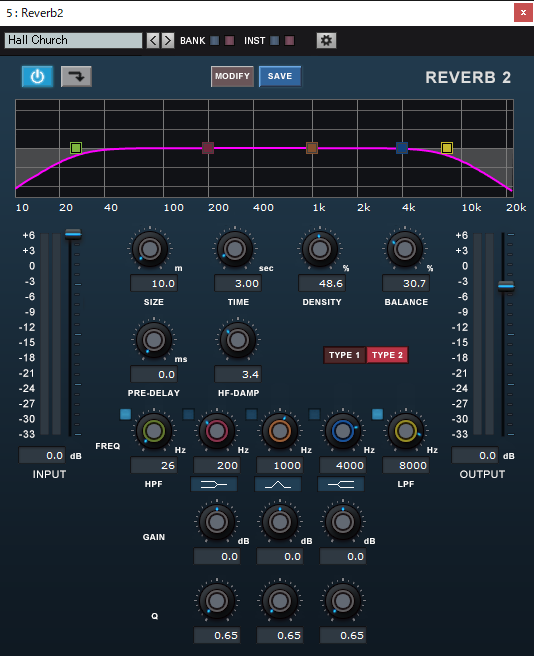Click the green HPF frequency knob
This screenshot has width=534, height=656.
(154, 431)
